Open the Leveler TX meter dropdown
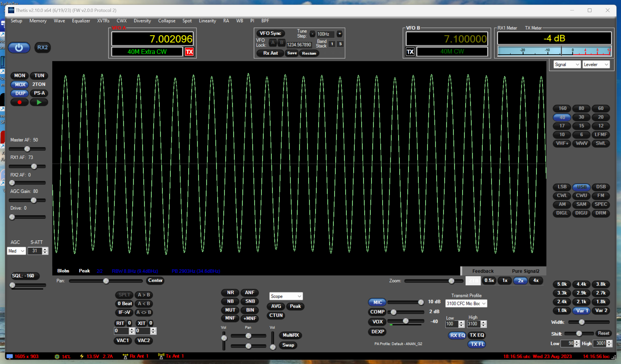621x364 pixels. 596,65
